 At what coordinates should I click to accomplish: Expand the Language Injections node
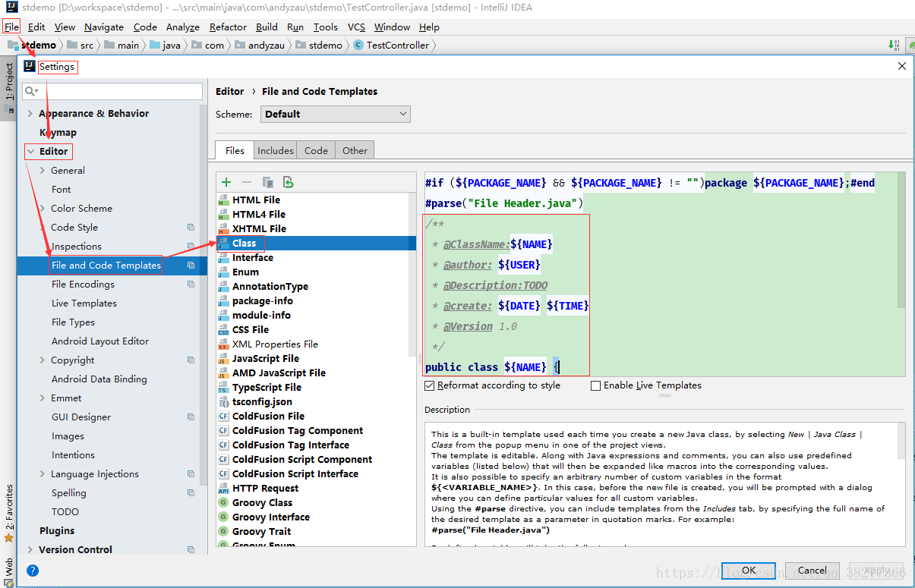tap(43, 474)
